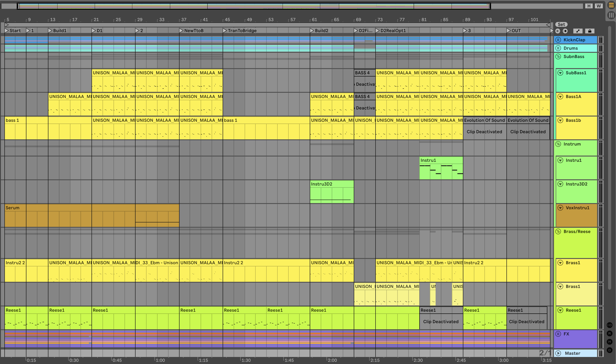Click the Automation Mode button
The height and width of the screenshot is (364, 616).
[578, 31]
